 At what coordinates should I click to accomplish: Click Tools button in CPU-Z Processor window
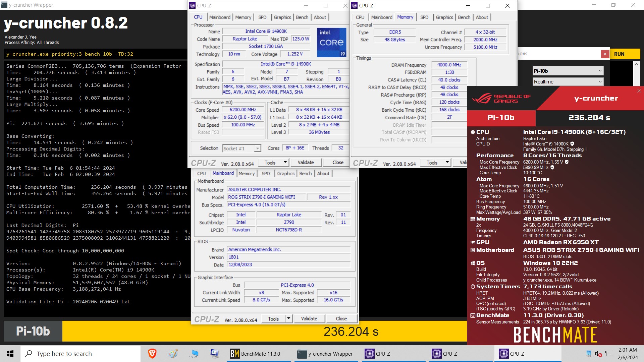[x=270, y=163]
